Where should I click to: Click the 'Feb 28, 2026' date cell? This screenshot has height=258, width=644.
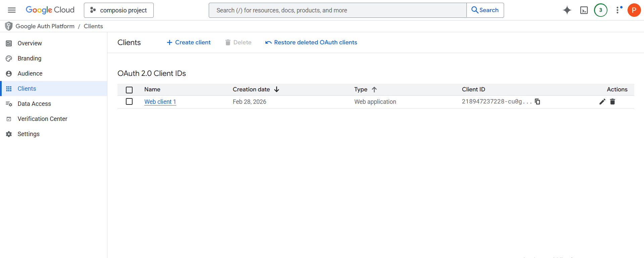(x=249, y=102)
